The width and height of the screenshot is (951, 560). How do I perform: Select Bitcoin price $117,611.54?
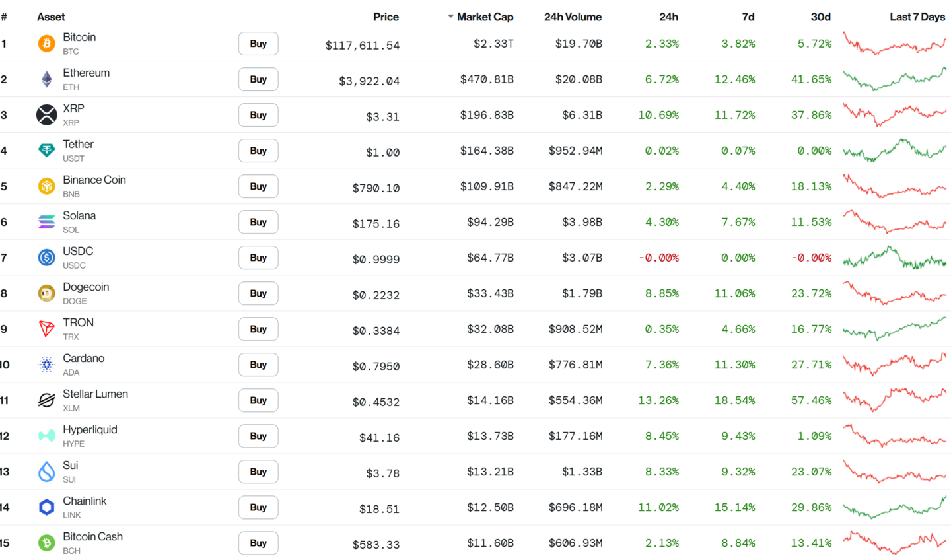tap(363, 45)
